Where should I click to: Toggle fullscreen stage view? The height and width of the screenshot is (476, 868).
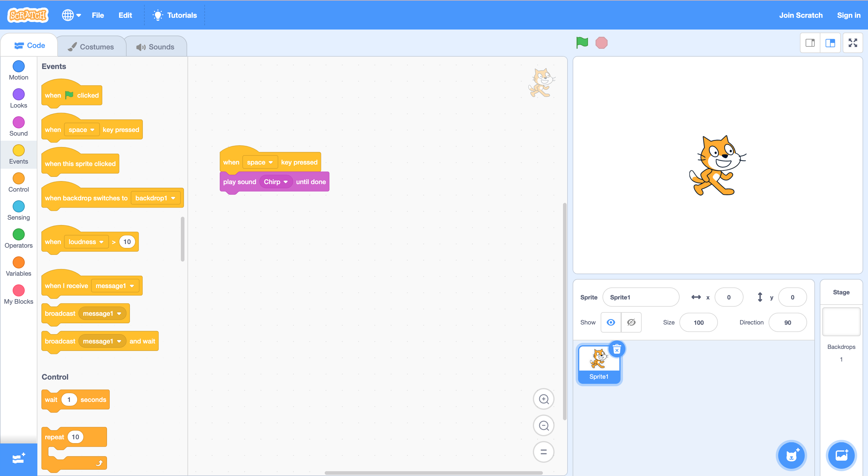point(853,43)
